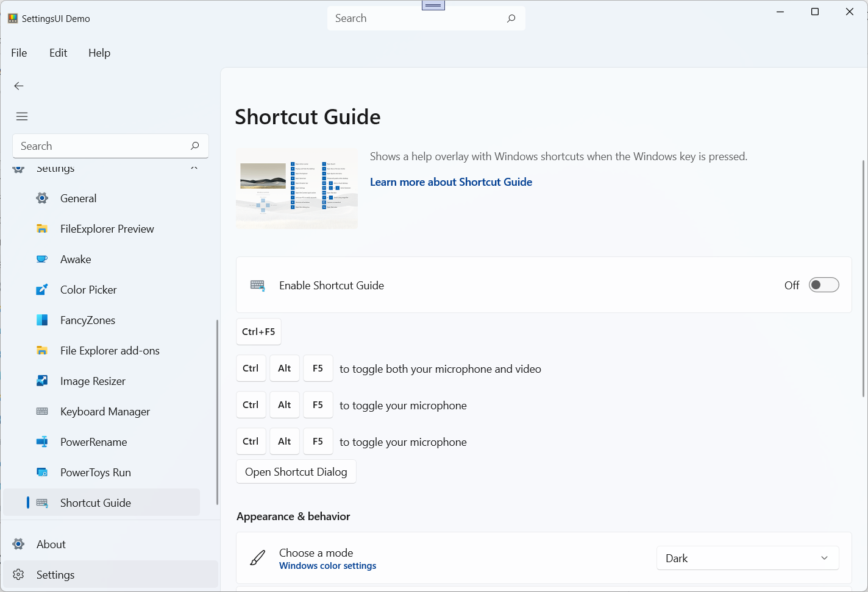Click the keyboard icon beside Enable Shortcut Guide

coord(257,285)
